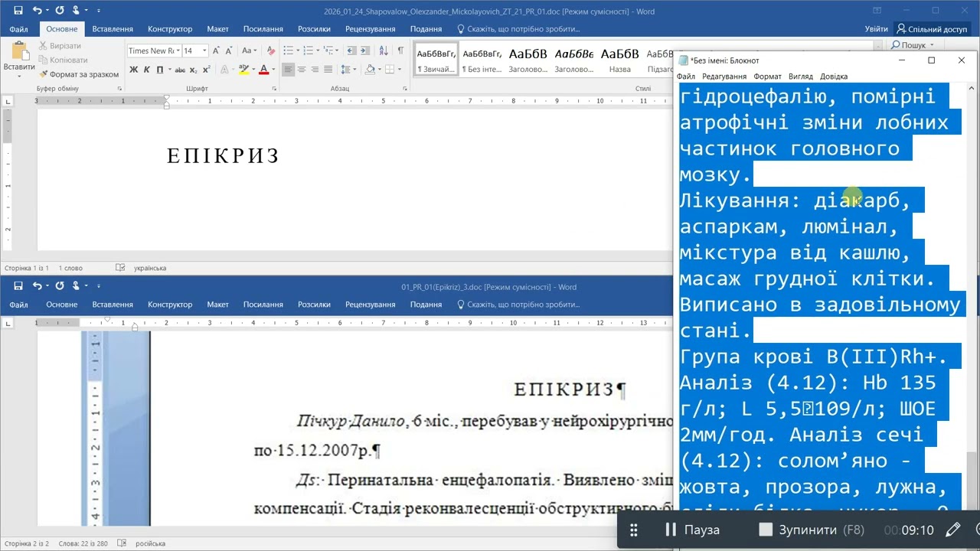Viewport: 980px width, 551px height.
Task: Open the font size 14 dropdown
Action: point(204,51)
